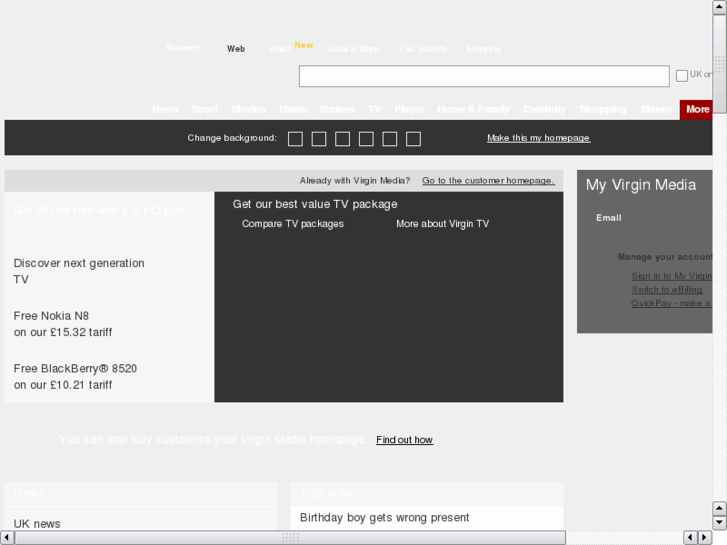This screenshot has width=727, height=545.
Task: Click the Top videos panel heading
Action: point(333,493)
